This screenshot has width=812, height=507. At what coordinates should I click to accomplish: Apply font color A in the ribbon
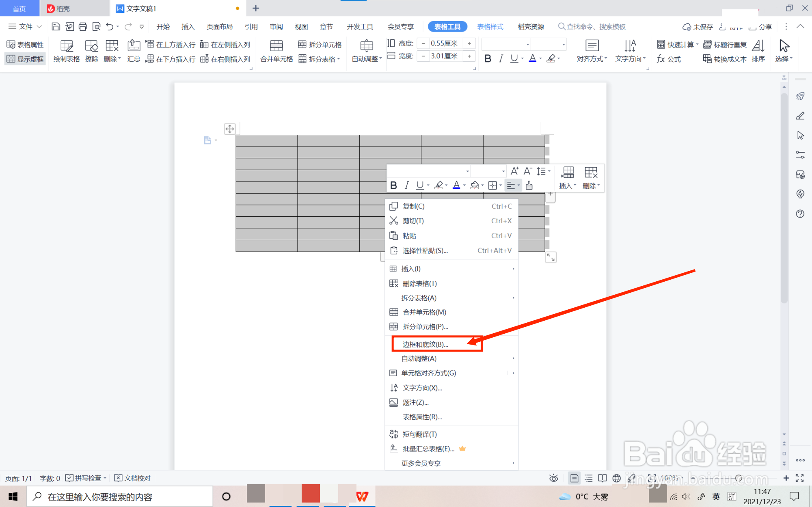[533, 59]
